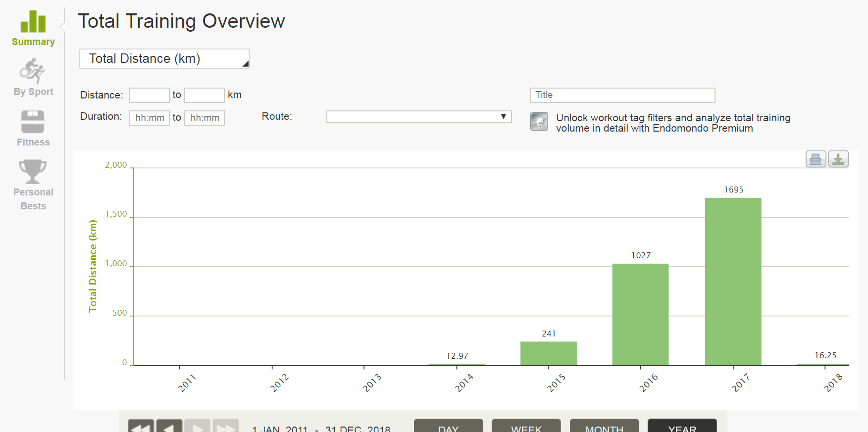Switch to the DAY view
Image resolution: width=868 pixels, height=432 pixels.
tap(449, 426)
